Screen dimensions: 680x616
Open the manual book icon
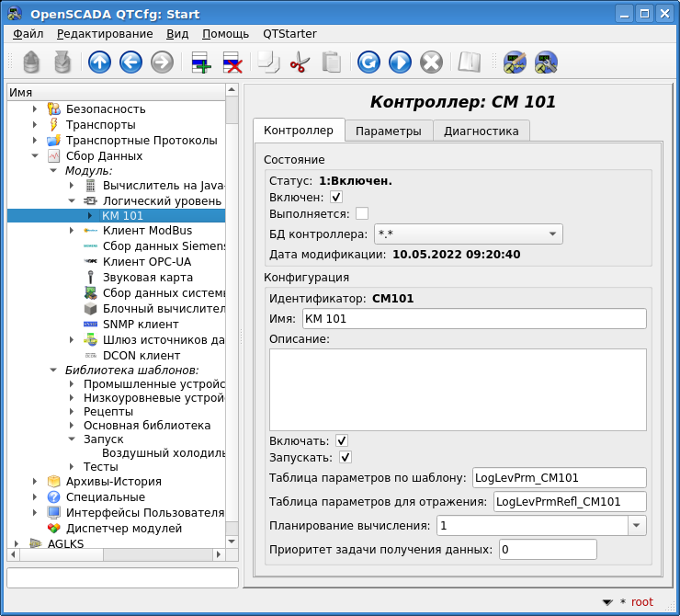[469, 62]
